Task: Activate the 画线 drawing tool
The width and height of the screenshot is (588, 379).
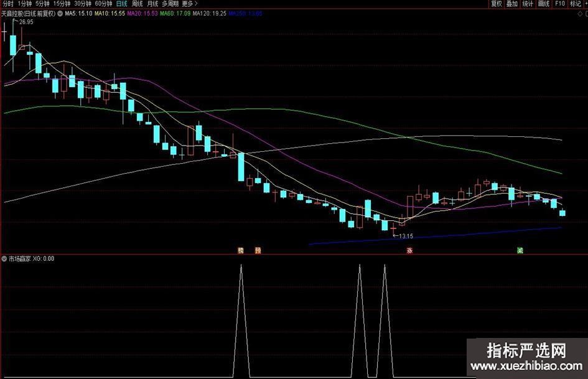Action: (543, 4)
